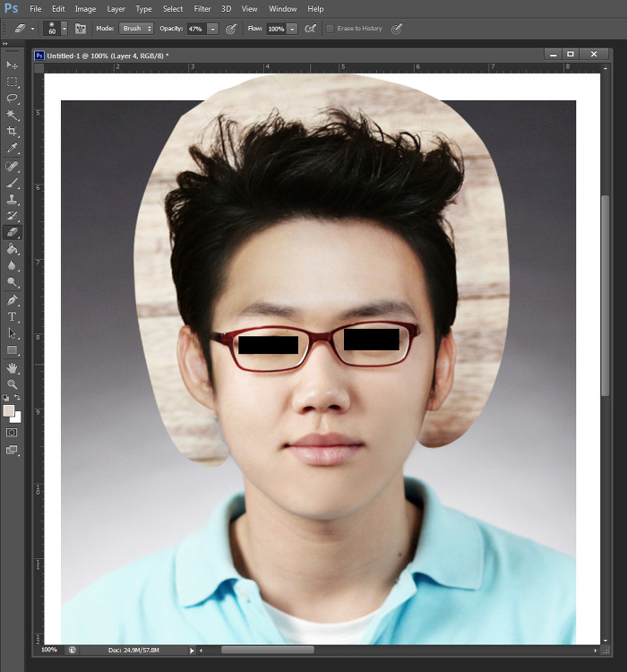627x672 pixels.
Task: Select the Paint Bucket tool
Action: click(12, 249)
